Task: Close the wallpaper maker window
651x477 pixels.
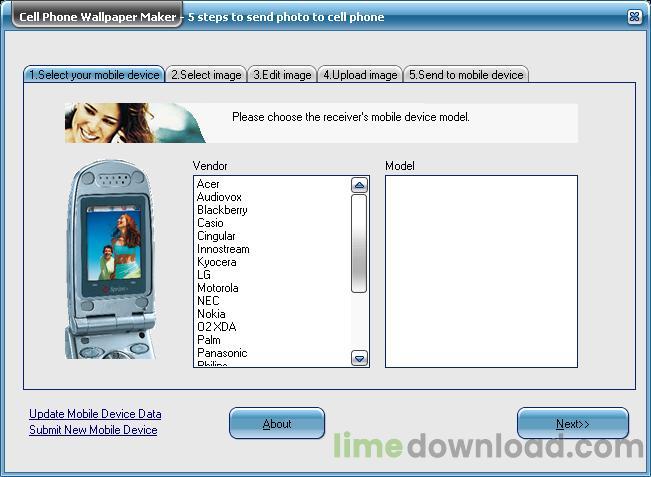Action: [x=634, y=17]
